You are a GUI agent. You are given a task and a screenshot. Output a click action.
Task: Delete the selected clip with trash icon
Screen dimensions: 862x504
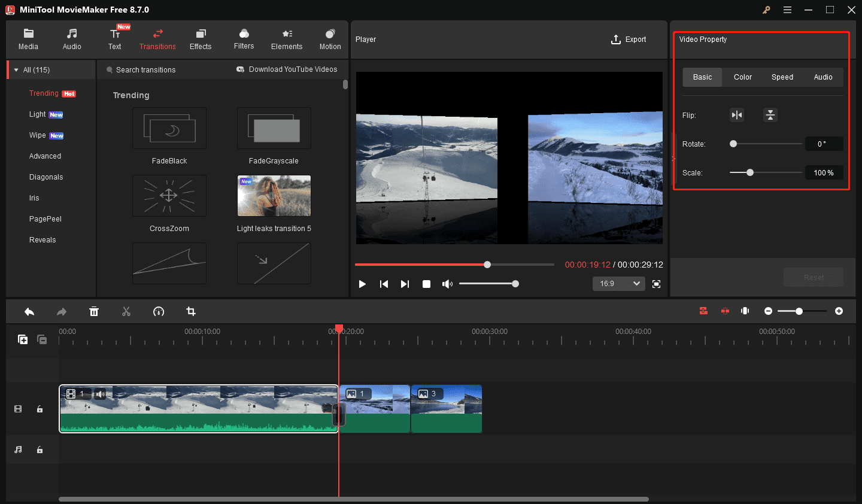pyautogui.click(x=94, y=311)
